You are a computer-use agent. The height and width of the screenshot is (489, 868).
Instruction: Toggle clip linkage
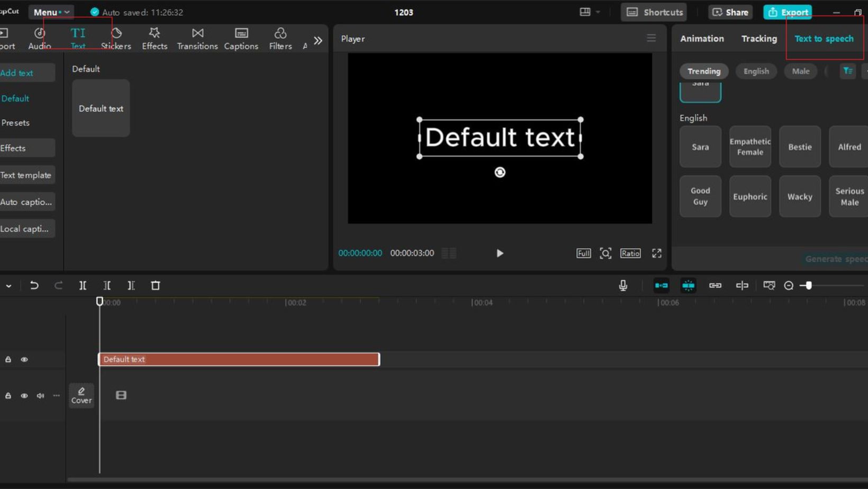click(x=715, y=286)
